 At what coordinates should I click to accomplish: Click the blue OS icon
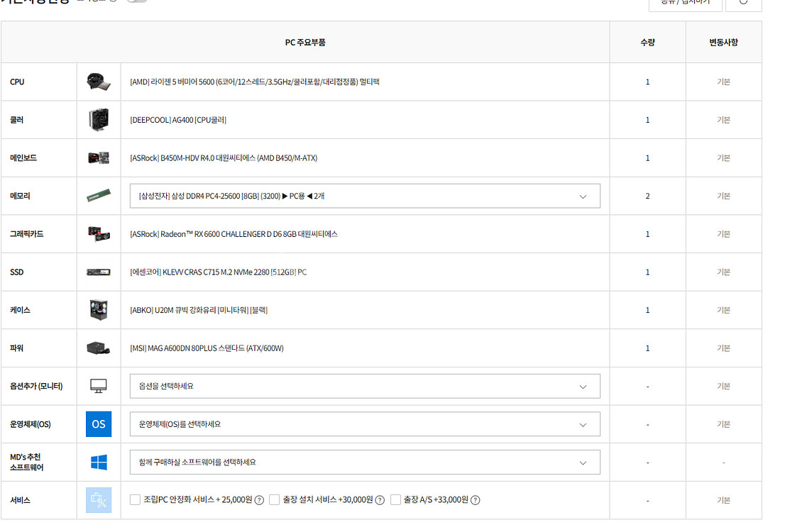[x=99, y=424]
